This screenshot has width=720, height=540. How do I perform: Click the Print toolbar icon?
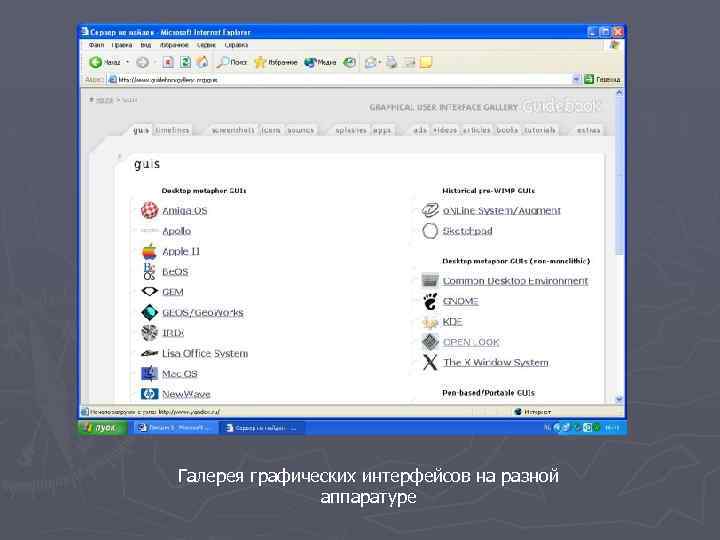(391, 62)
